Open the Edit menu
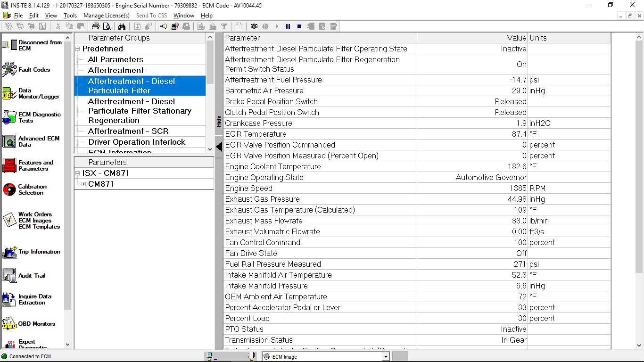The height and width of the screenshot is (362, 644). pyautogui.click(x=34, y=16)
